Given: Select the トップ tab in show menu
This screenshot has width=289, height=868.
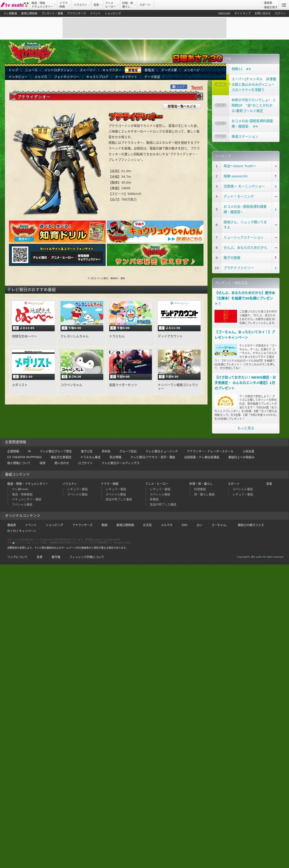Looking at the screenshot, I should [14, 70].
